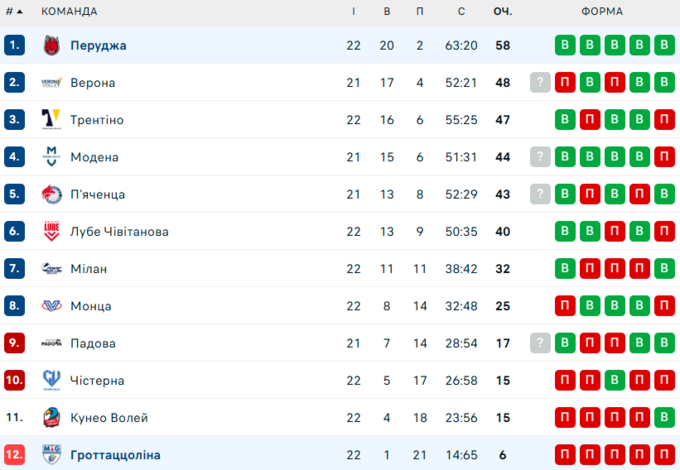Screen dimensions: 680x470
Task: Click the green В form badge in Чістерна row
Action: [x=615, y=380]
